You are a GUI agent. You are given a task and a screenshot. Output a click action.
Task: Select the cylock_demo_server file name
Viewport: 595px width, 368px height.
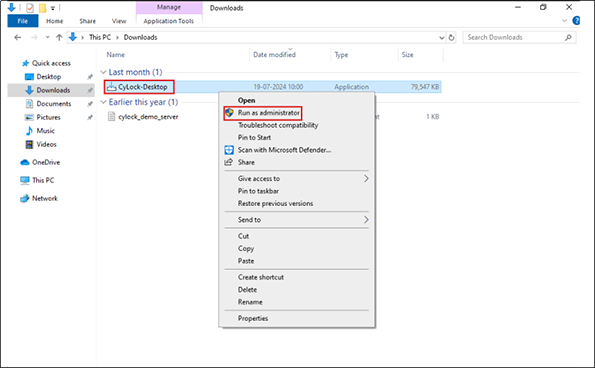[148, 117]
